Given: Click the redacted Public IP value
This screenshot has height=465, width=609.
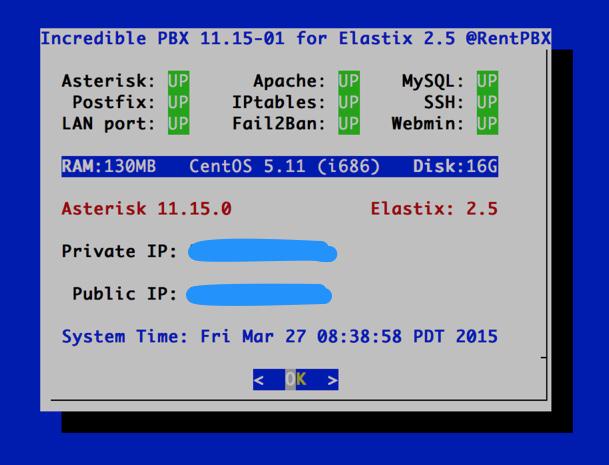Looking at the screenshot, I should 259,295.
